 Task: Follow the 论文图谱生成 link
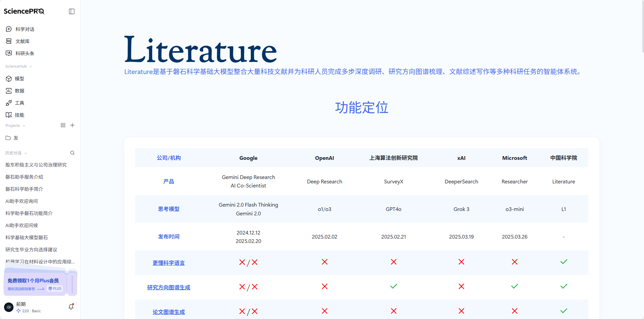pyautogui.click(x=169, y=312)
